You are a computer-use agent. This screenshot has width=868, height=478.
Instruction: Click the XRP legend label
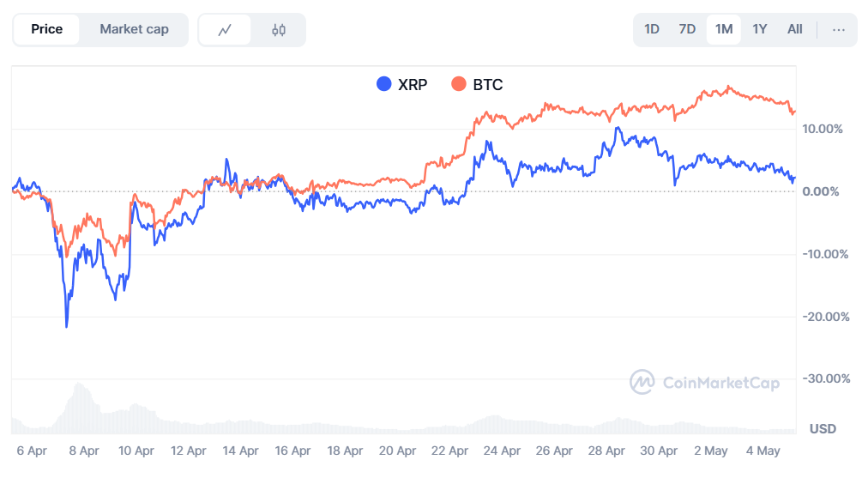point(413,84)
